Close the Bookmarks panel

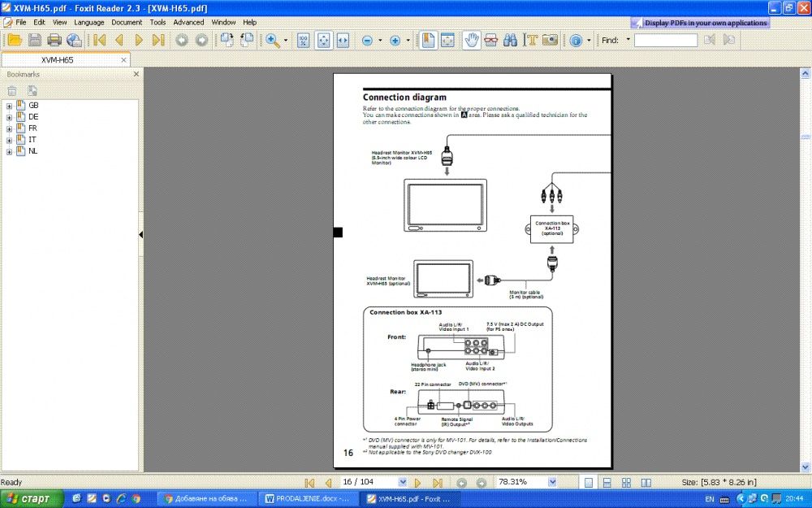pyautogui.click(x=136, y=74)
